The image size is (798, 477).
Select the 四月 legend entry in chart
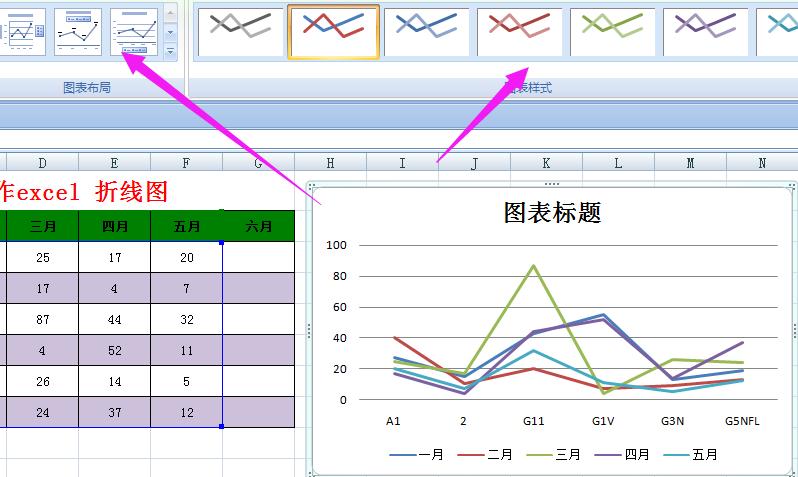click(622, 454)
